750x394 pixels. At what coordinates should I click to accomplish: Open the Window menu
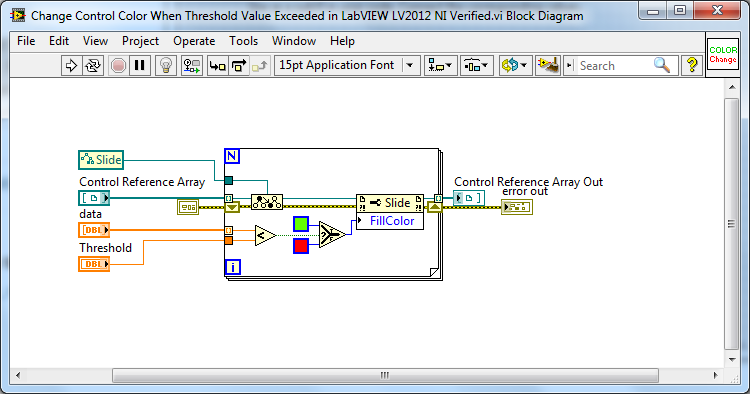point(294,41)
